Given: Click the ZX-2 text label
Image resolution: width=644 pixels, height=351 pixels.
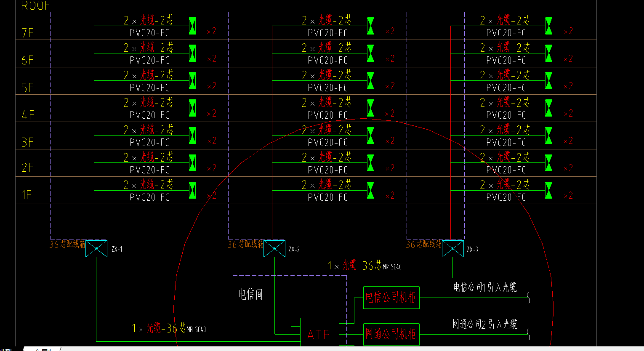Looking at the screenshot, I should point(294,250).
